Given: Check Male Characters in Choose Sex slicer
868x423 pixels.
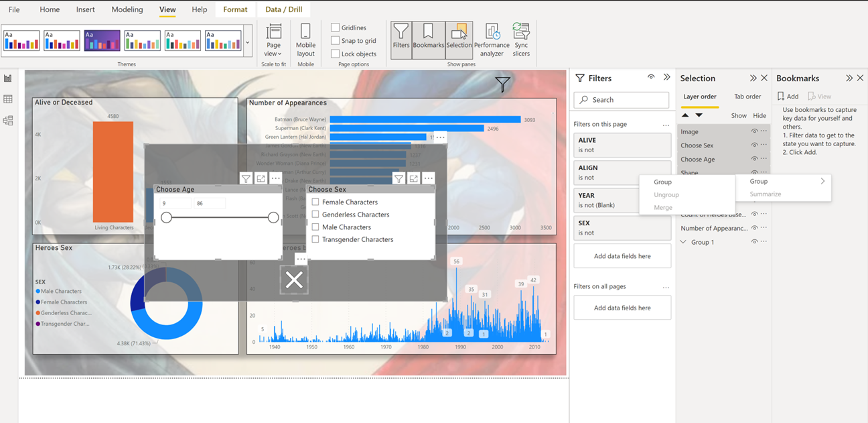Looking at the screenshot, I should (315, 227).
